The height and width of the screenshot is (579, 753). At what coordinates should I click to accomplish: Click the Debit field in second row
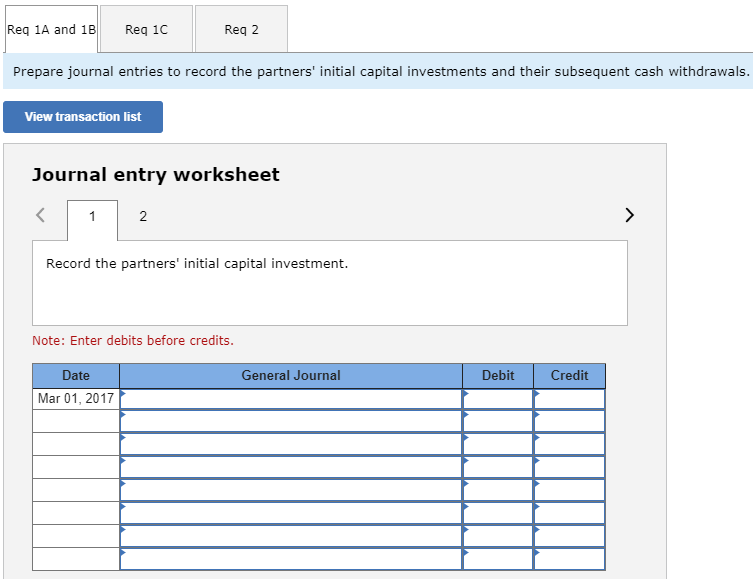[x=498, y=421]
